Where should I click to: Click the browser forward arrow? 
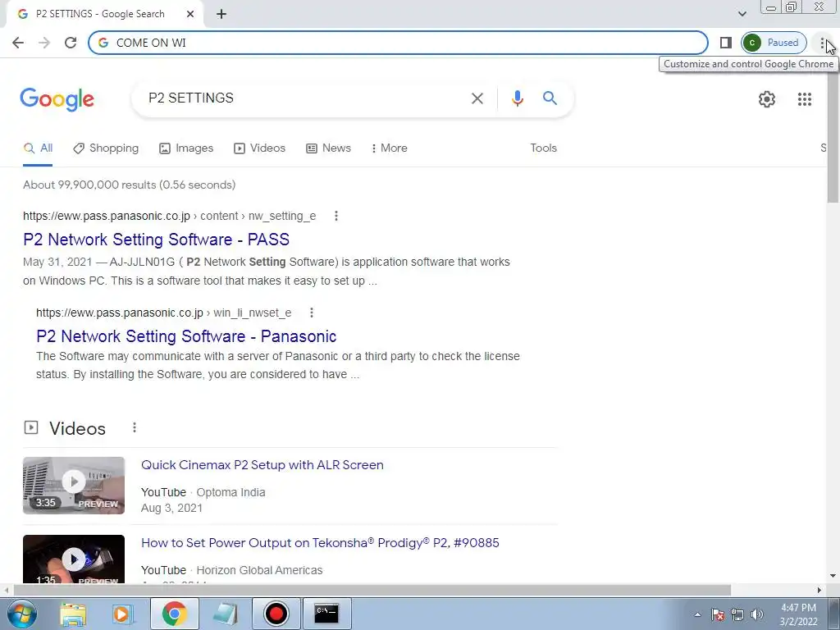44,43
